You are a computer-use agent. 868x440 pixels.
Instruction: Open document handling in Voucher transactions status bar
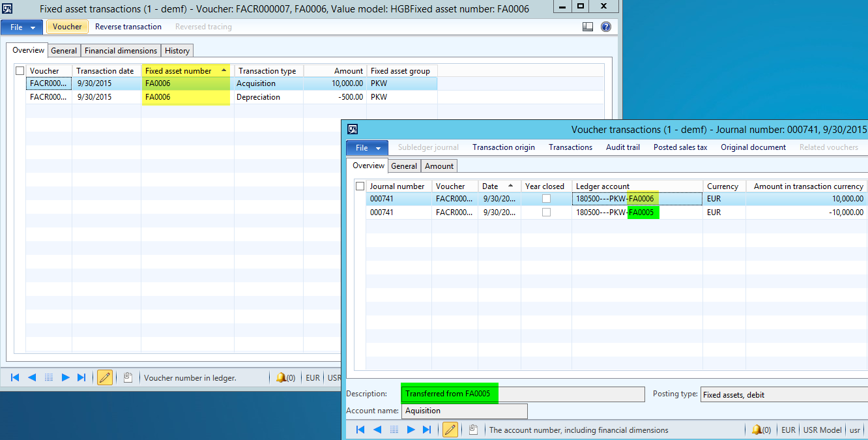[474, 430]
